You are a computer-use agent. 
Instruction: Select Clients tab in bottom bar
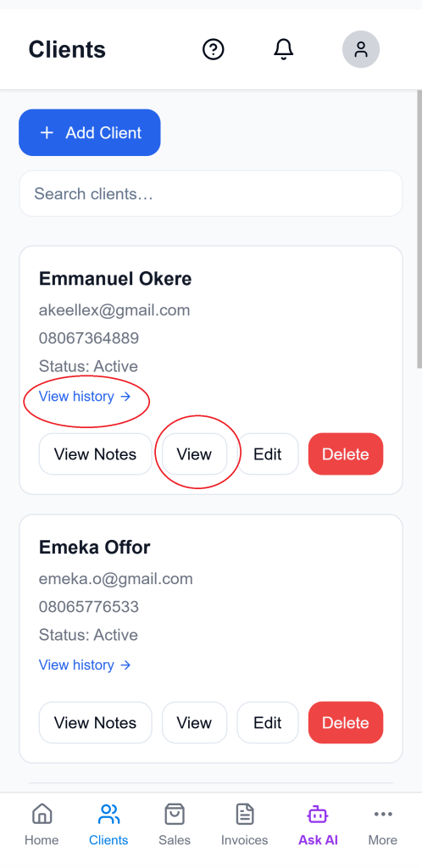(x=108, y=825)
